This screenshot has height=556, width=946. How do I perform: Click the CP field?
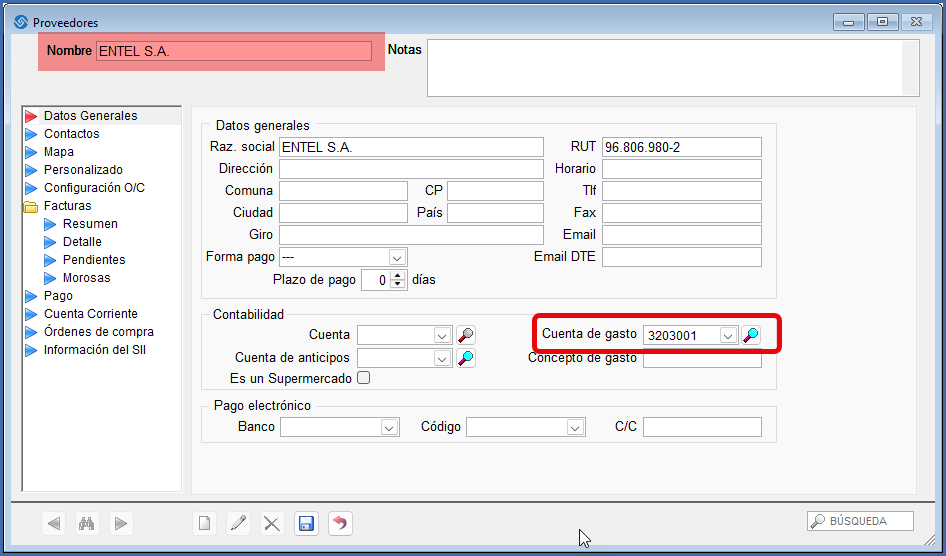coord(495,191)
